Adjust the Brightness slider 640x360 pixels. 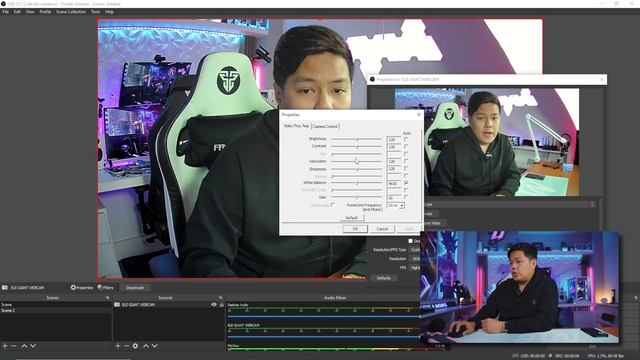tap(357, 139)
